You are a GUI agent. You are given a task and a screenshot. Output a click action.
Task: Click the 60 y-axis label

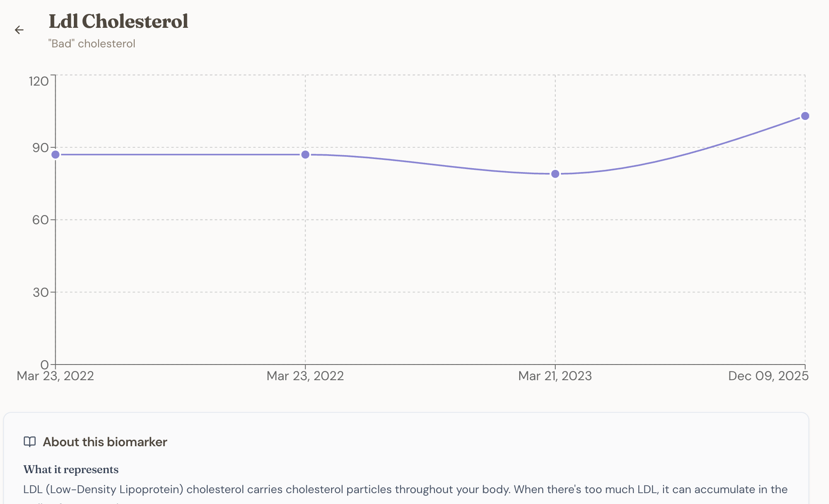coord(40,220)
